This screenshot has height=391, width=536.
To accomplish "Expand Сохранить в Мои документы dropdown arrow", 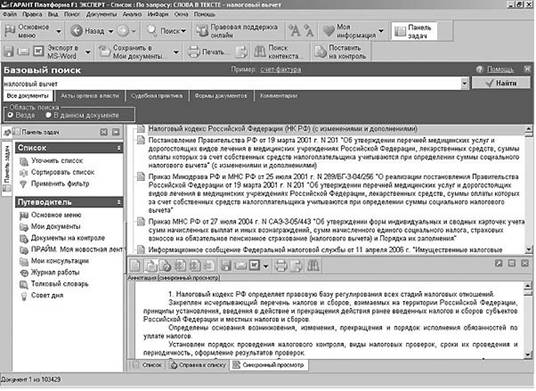I will point(176,52).
